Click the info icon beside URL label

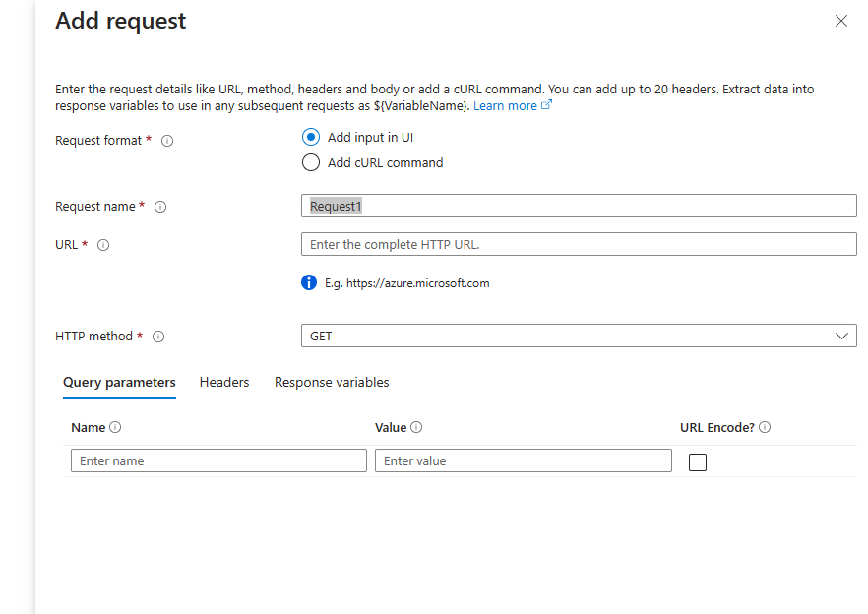tap(103, 245)
